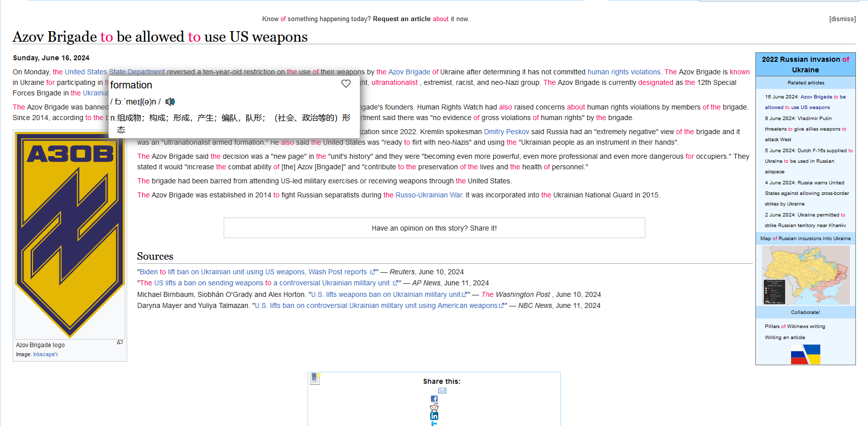Click 'Have an opinion on this story? Share it!'
The width and height of the screenshot is (868, 426).
coord(434,228)
